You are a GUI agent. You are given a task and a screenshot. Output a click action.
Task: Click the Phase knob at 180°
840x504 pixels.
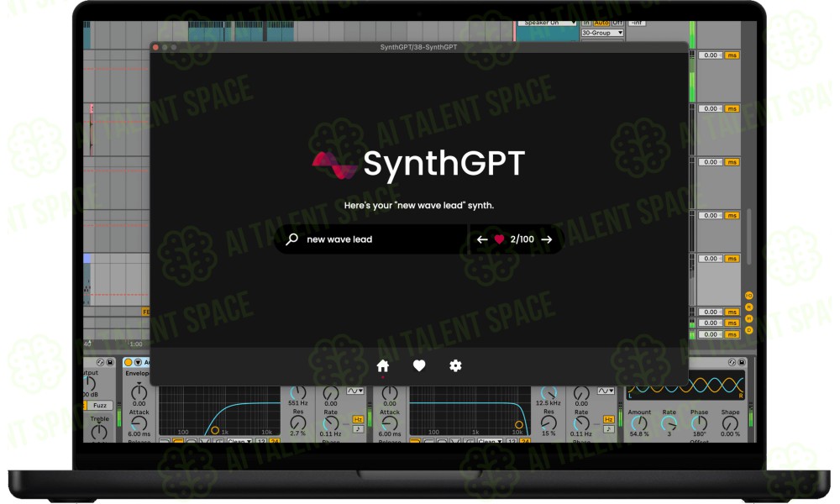(x=699, y=423)
